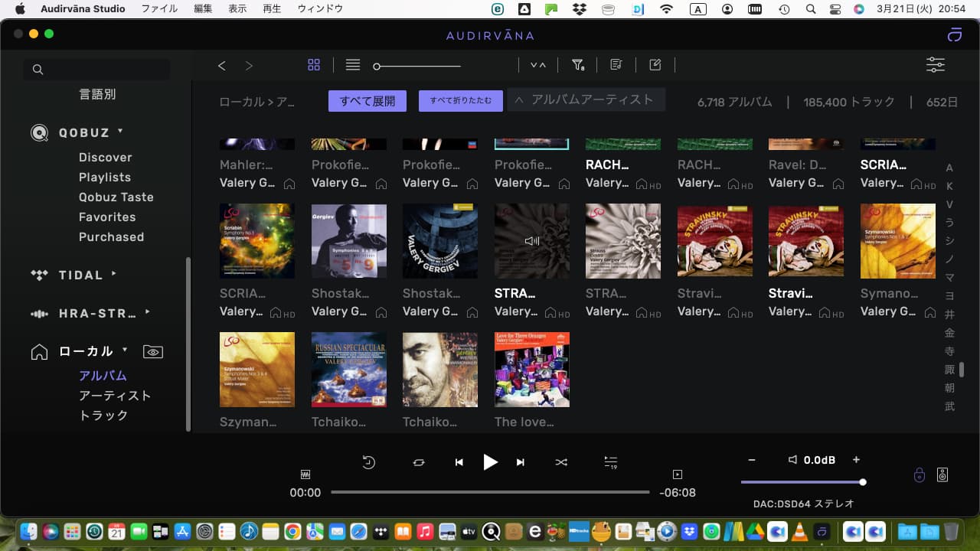Click the exclusive access lock icon
980x551 pixels.
(920, 475)
